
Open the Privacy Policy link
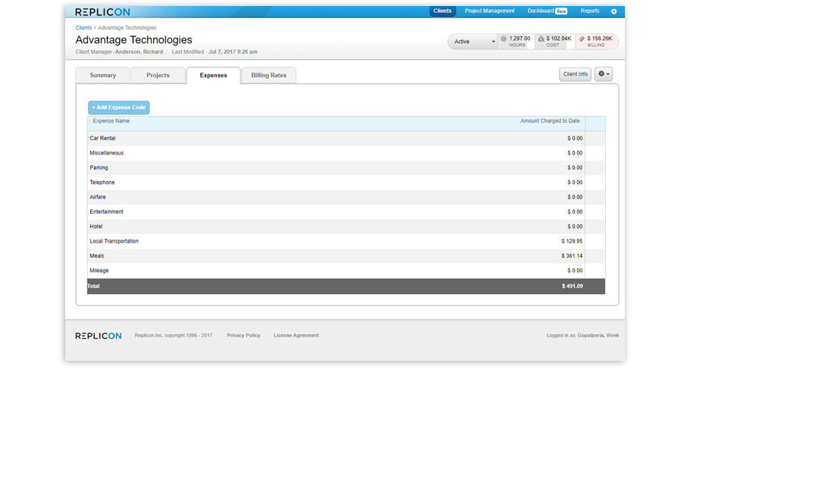[x=243, y=335]
